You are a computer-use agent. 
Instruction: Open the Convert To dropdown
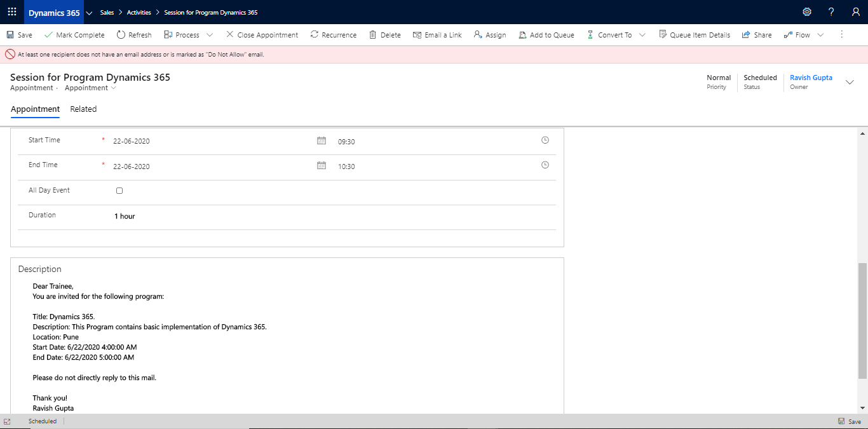click(641, 34)
